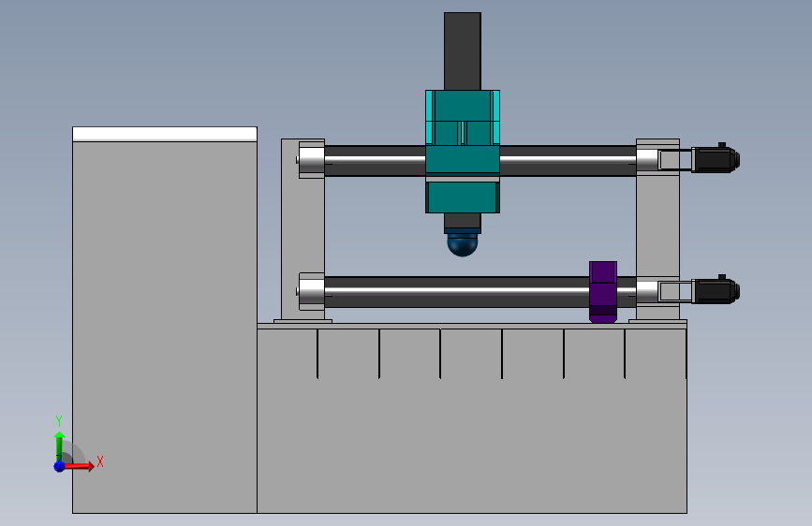
Task: Select the black motor on upper rail end
Action: pos(716,159)
